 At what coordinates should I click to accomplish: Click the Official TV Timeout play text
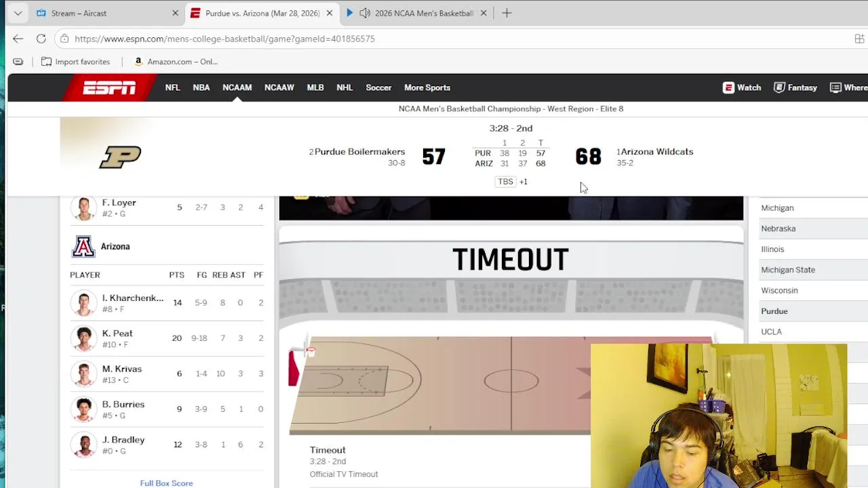click(x=344, y=474)
